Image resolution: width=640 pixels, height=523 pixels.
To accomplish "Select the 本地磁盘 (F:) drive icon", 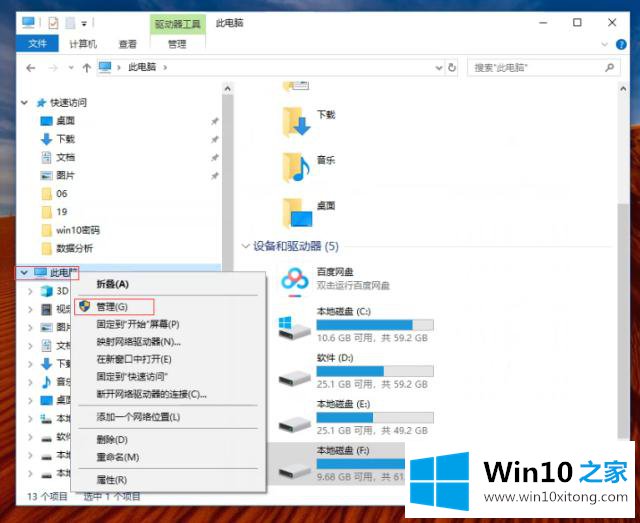I will (294, 471).
